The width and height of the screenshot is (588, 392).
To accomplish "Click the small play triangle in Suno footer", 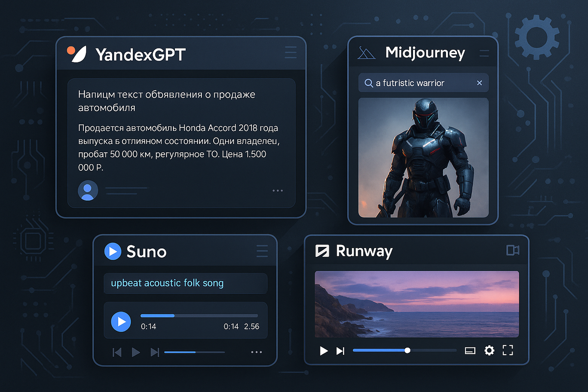I will click(136, 352).
